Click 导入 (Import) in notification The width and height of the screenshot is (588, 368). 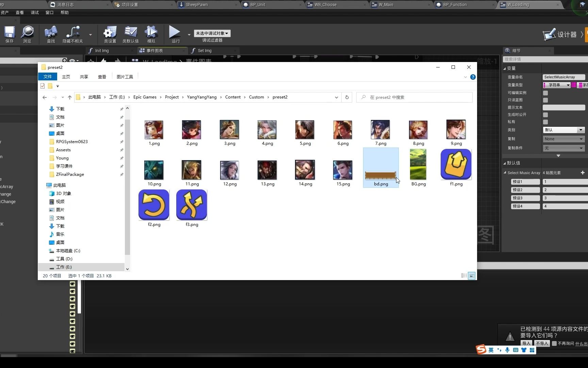(526, 343)
